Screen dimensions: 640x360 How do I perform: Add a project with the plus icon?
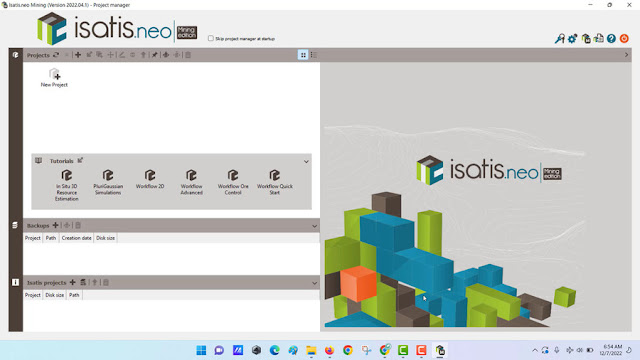(78, 55)
